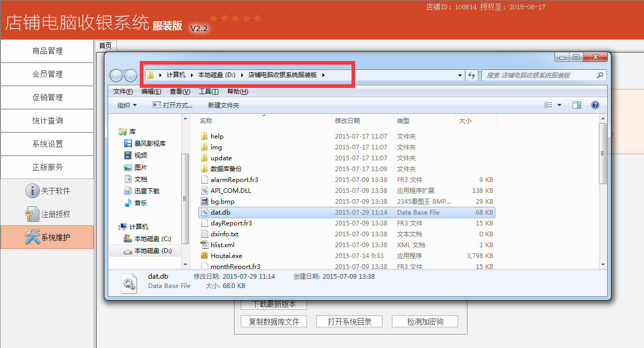
Task: Click the 复制数据库文件 button
Action: 274,321
